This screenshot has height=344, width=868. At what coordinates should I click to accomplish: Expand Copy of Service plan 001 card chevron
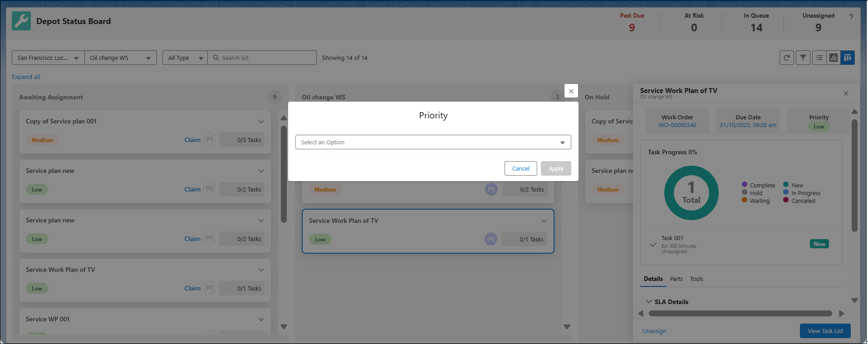[261, 121]
